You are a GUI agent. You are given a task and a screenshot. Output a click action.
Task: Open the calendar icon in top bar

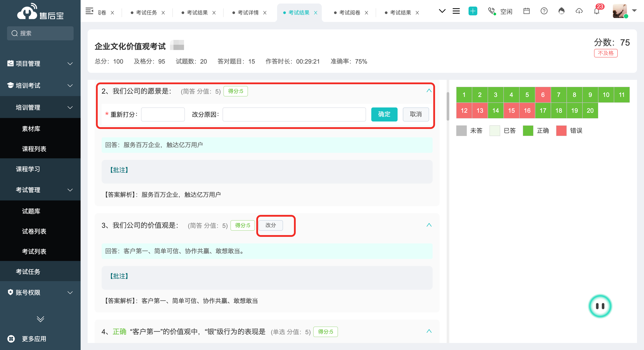pos(527,11)
